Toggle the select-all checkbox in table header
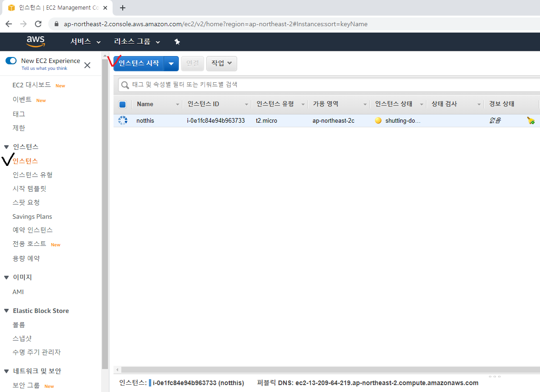 (x=123, y=104)
